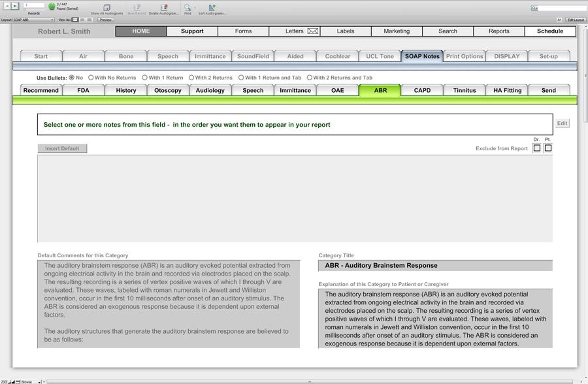The width and height of the screenshot is (588, 384).
Task: Click the Reports button
Action: point(498,31)
